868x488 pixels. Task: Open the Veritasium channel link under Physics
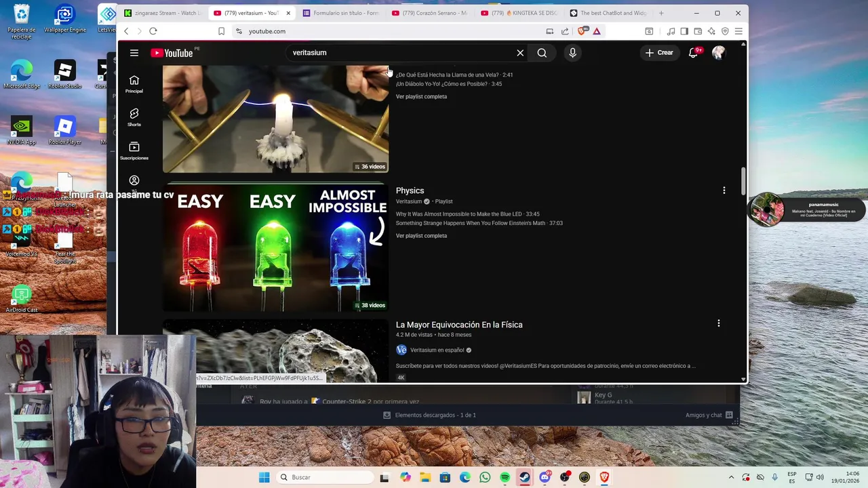point(409,201)
